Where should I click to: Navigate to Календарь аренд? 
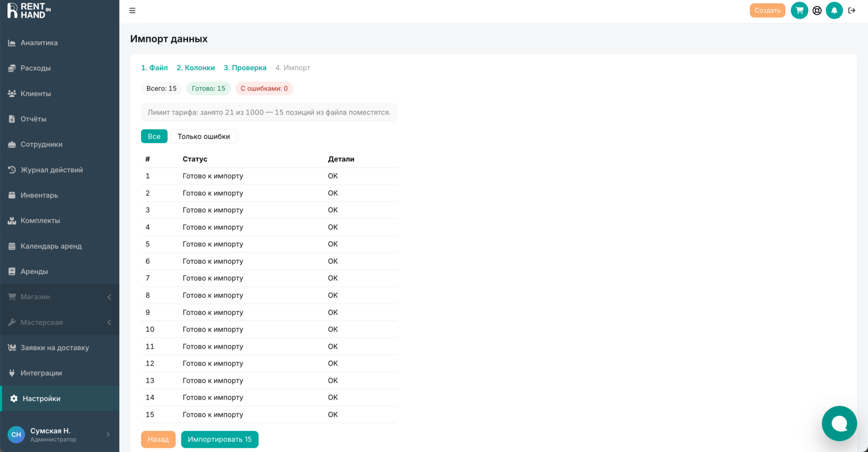(59, 246)
